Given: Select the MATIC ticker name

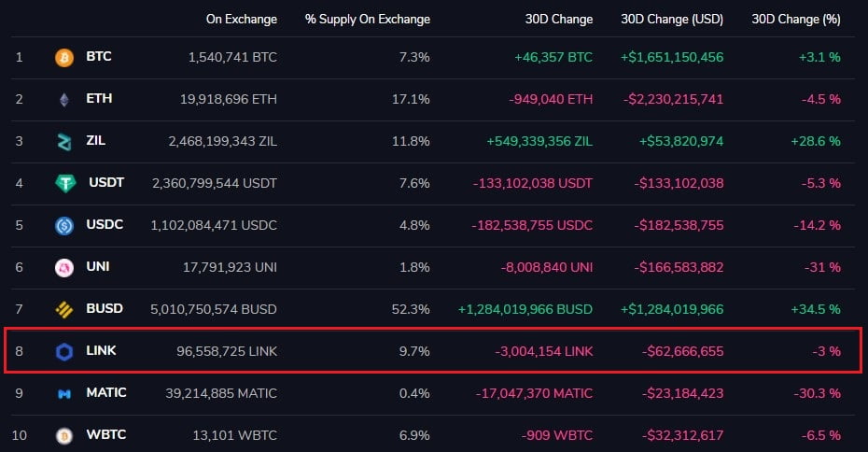Looking at the screenshot, I should click(105, 393).
